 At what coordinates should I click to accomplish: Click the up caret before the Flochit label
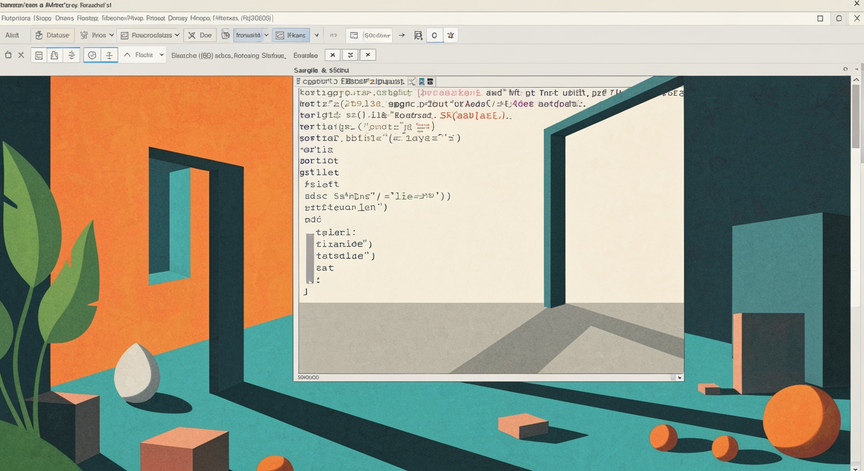[127, 55]
